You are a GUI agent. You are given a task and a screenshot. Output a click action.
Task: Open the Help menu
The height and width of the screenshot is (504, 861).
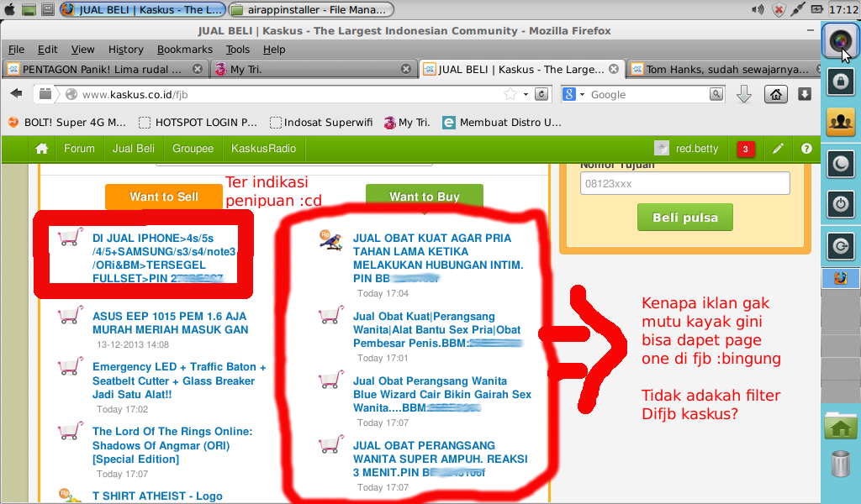click(x=274, y=50)
